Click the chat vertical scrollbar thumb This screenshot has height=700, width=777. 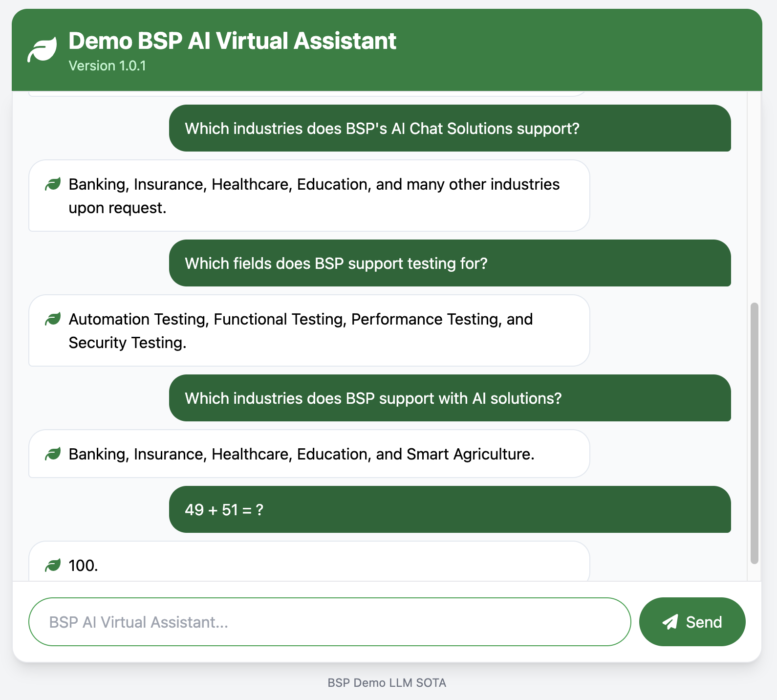point(755,433)
